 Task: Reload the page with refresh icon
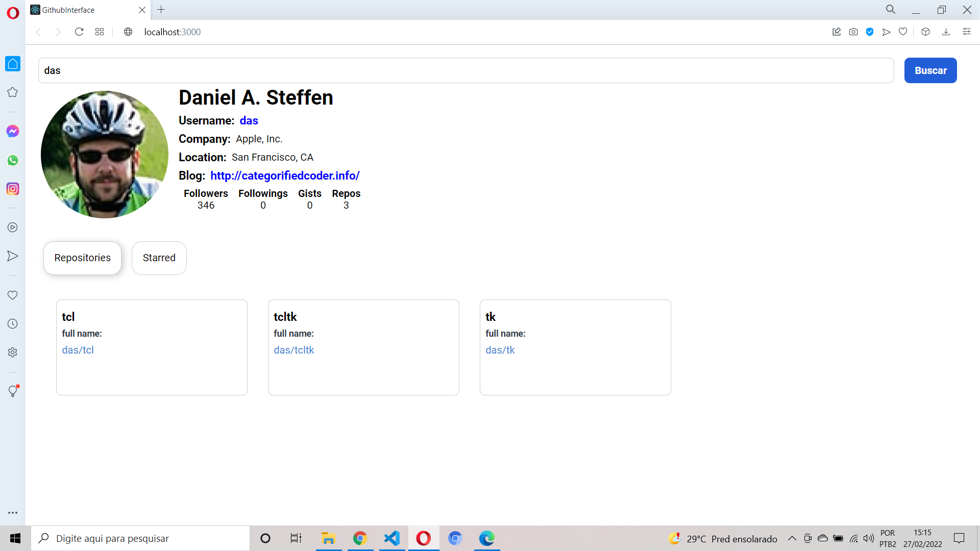(x=79, y=32)
